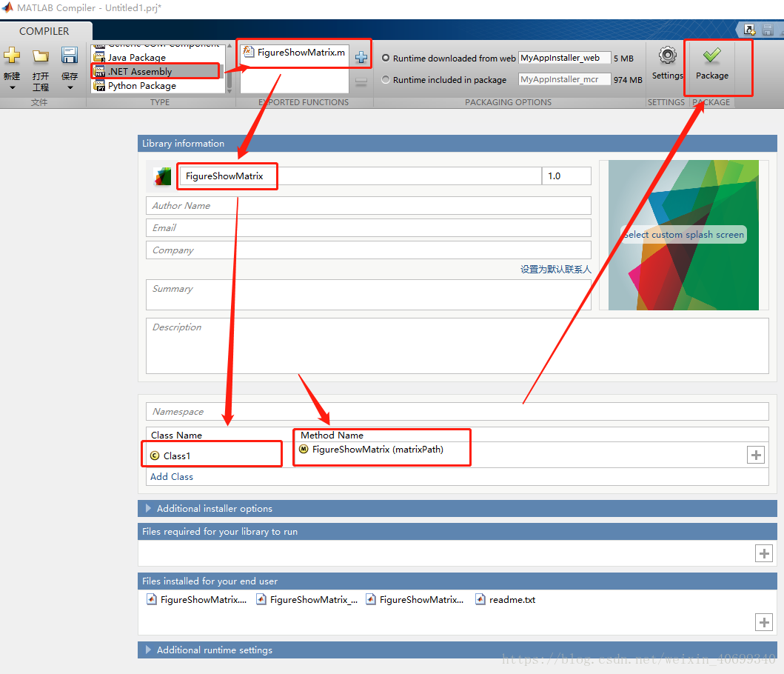Add method with Class1 row plus
This screenshot has width=784, height=674.
click(x=755, y=456)
